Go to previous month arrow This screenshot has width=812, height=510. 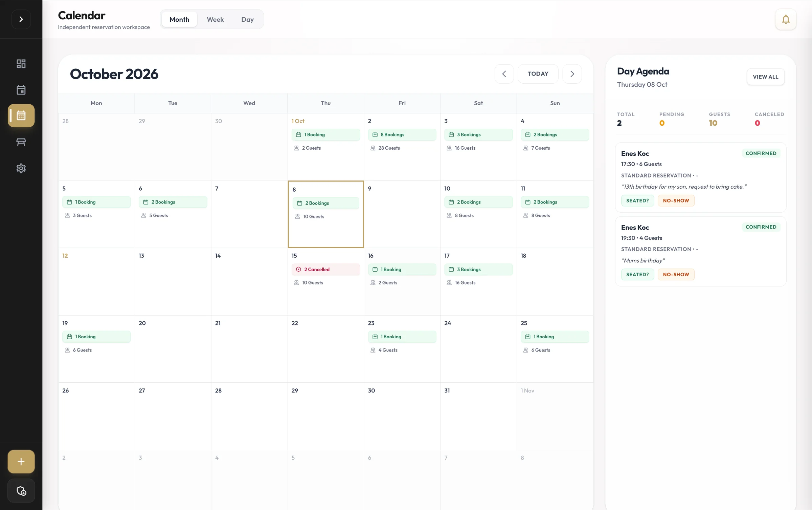tap(504, 74)
